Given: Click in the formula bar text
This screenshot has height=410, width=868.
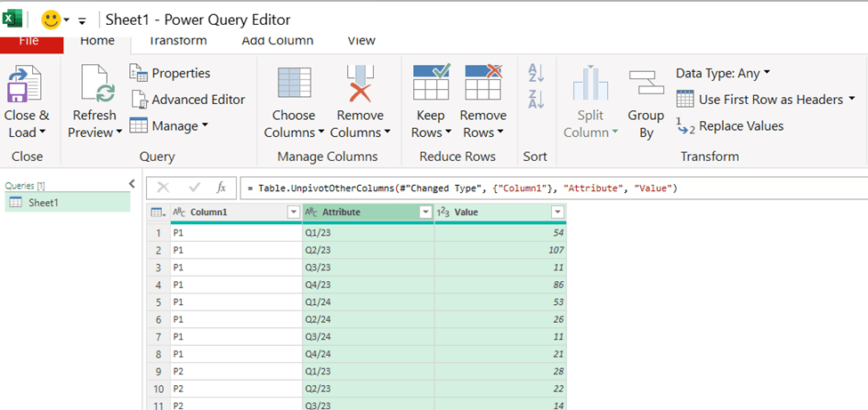Looking at the screenshot, I should tap(463, 188).
